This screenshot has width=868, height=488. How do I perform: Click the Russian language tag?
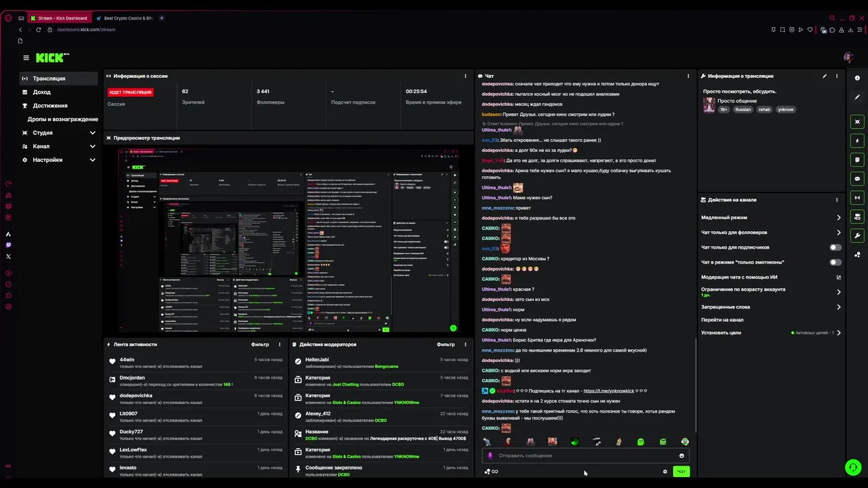743,109
